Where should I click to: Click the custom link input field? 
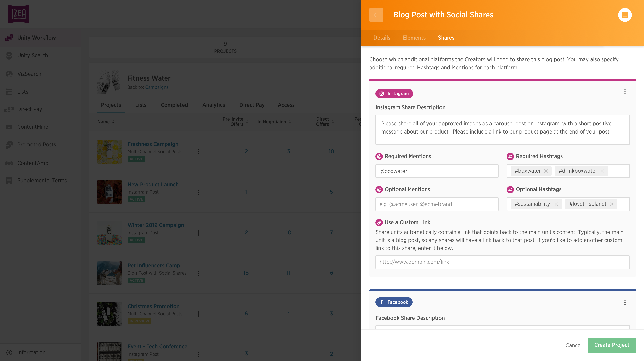[502, 262]
